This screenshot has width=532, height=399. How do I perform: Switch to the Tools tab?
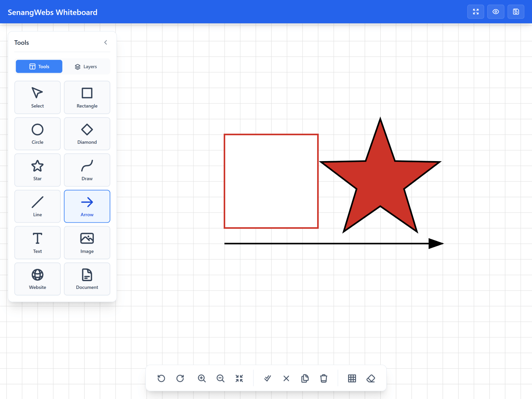point(39,66)
